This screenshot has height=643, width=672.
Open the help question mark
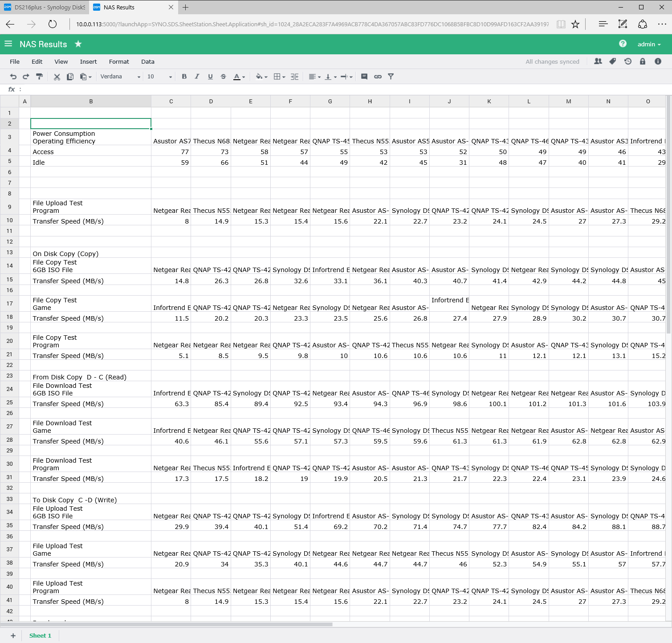[623, 44]
